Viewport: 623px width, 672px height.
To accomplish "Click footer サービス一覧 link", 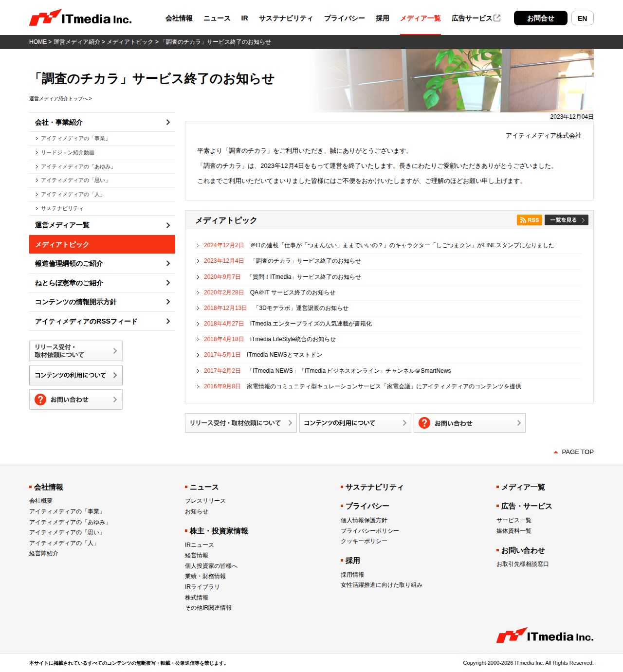I will (514, 520).
